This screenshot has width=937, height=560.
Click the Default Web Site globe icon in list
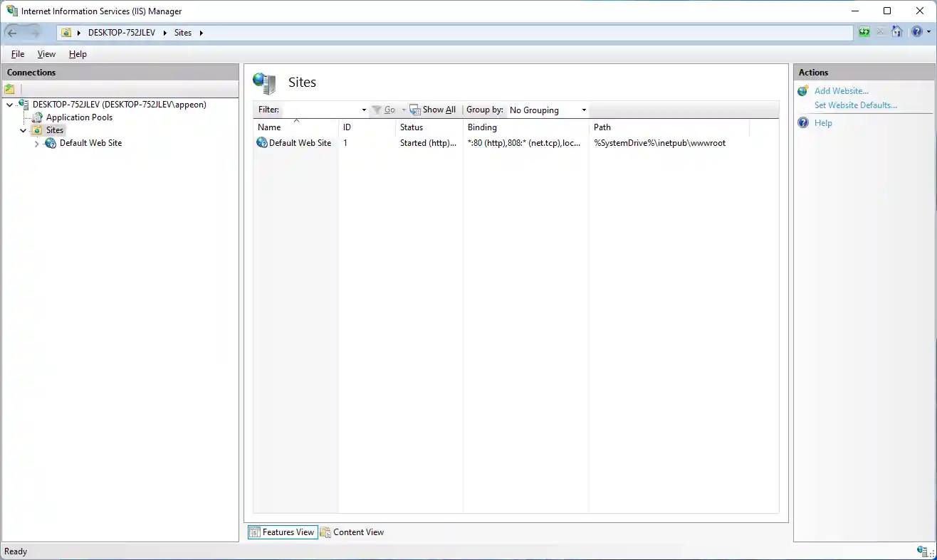[262, 143]
